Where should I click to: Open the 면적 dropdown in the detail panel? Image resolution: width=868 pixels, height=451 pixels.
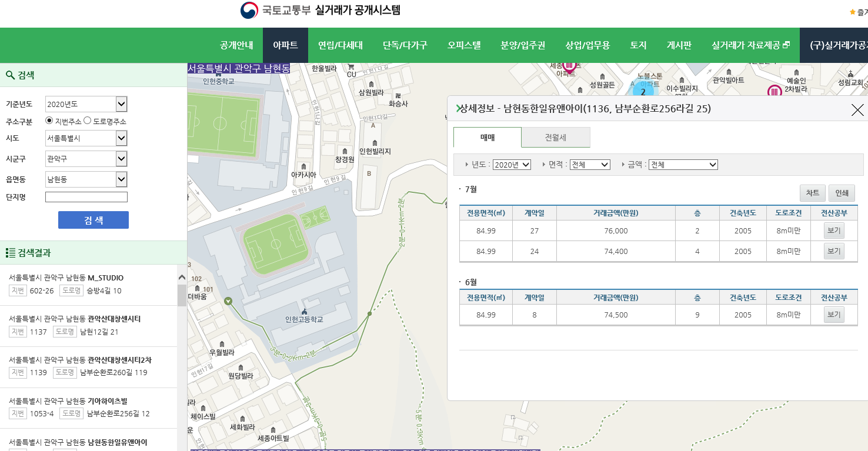pyautogui.click(x=590, y=165)
